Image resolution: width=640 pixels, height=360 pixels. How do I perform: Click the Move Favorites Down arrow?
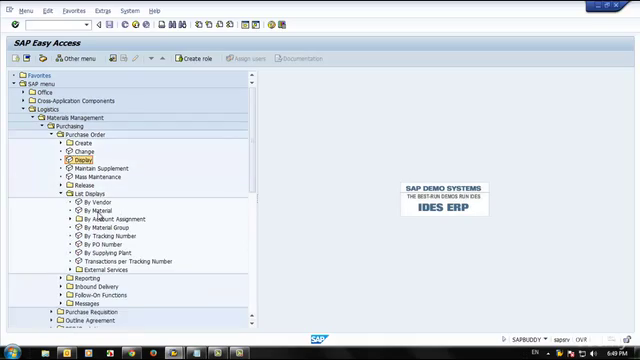click(151, 58)
